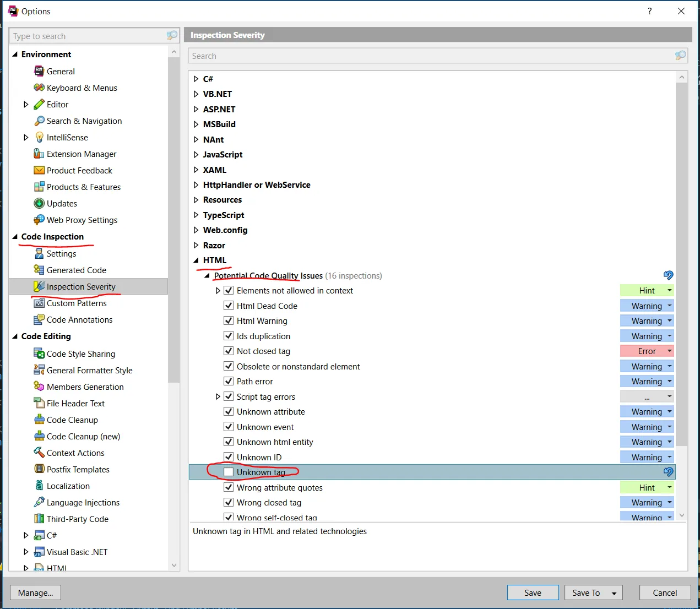Toggle Html Warning checkbox
The height and width of the screenshot is (609, 700).
[229, 320]
